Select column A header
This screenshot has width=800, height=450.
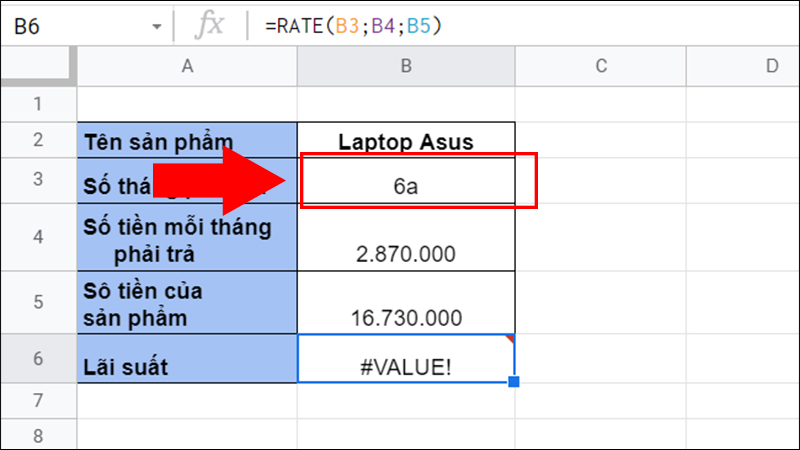tap(187, 66)
